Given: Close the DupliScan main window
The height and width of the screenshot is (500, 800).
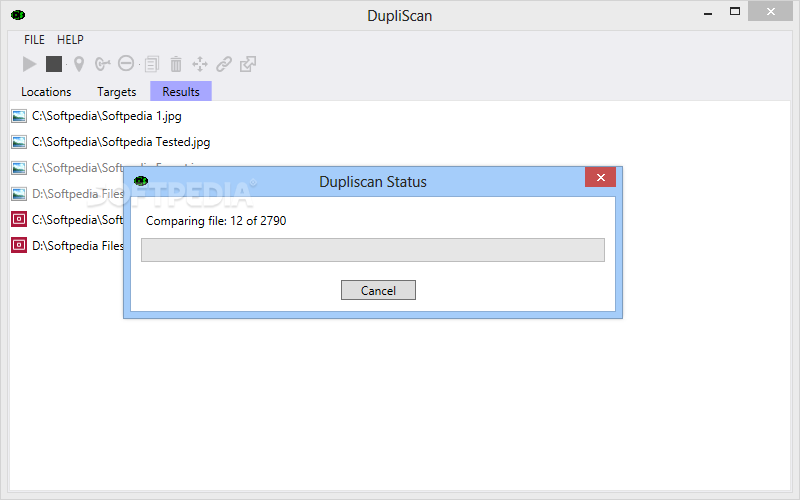Looking at the screenshot, I should [770, 11].
